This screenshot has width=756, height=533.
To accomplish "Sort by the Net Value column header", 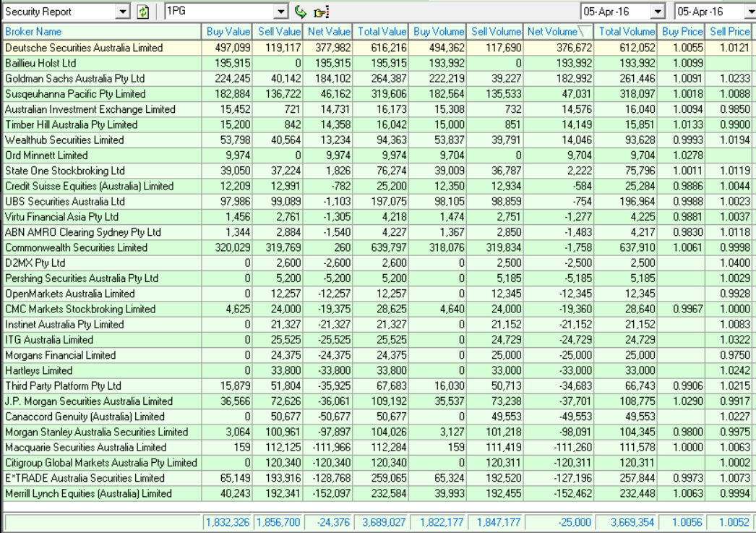I will 328,32.
